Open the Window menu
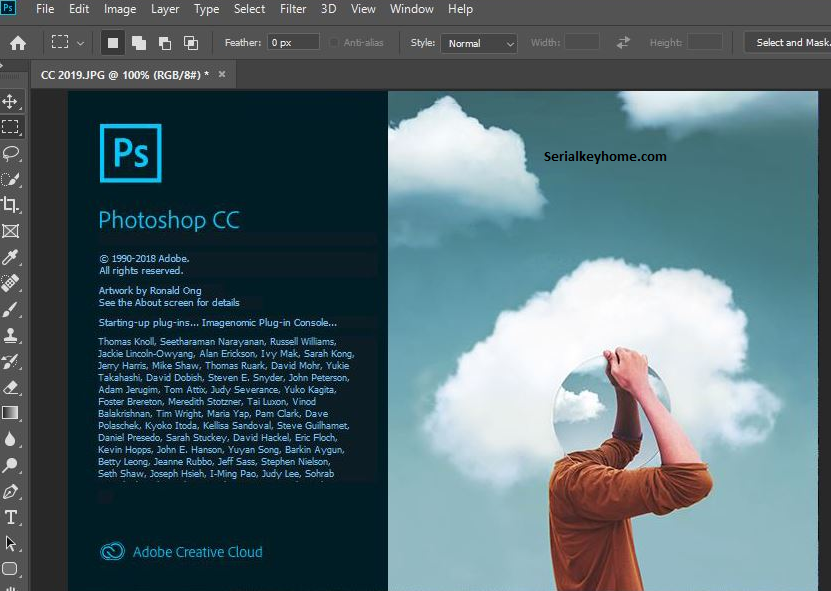Screen dimensions: 831x591 click(x=412, y=9)
